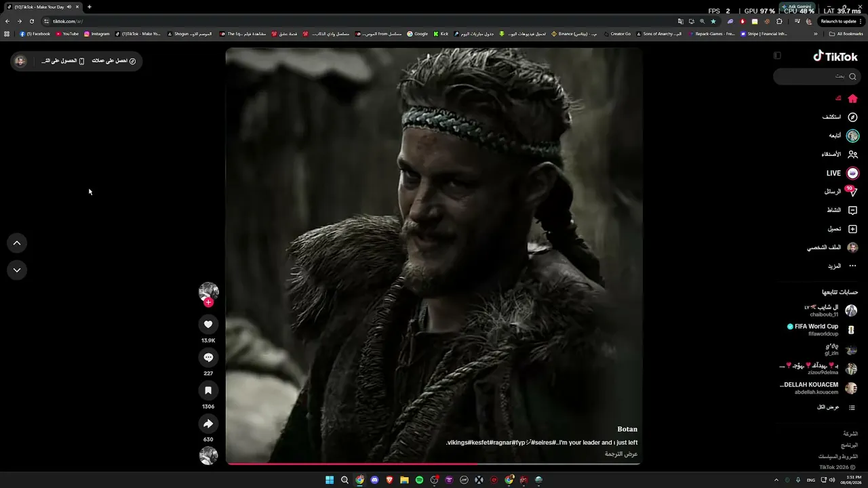Follow the creator with the red plus
Screen dimensions: 868x488
coord(208,302)
